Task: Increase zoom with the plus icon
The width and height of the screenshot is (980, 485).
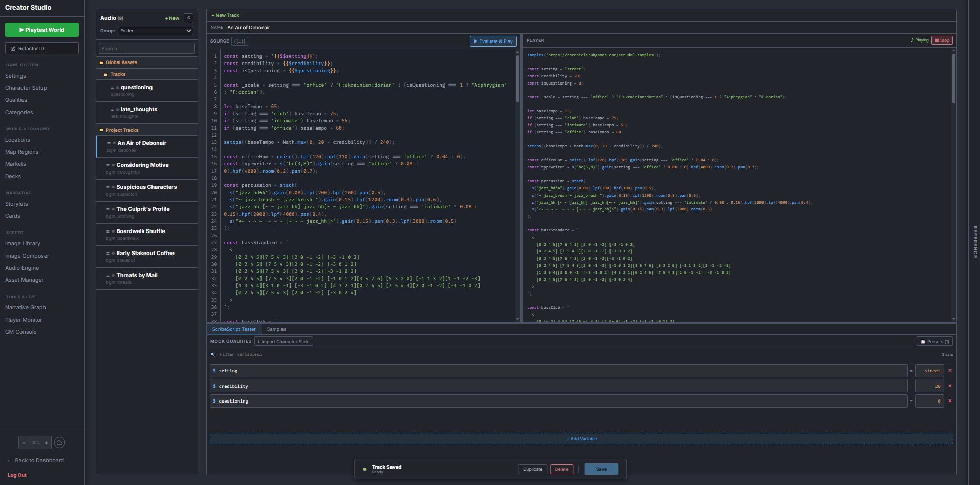Action: [46, 442]
